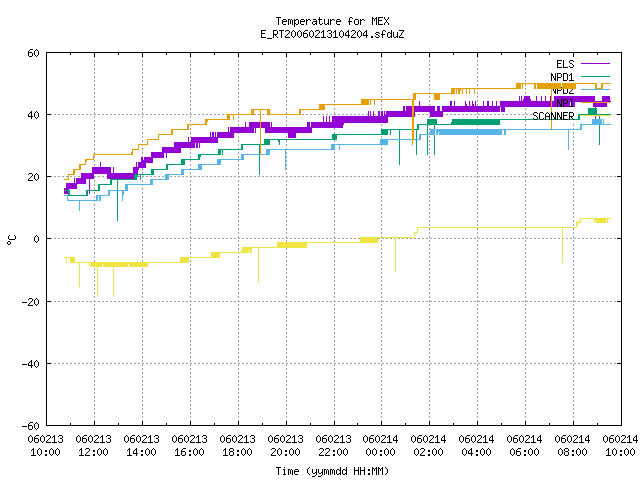
Task: Click the 08:00 time tick label
Action: pyautogui.click(x=572, y=446)
